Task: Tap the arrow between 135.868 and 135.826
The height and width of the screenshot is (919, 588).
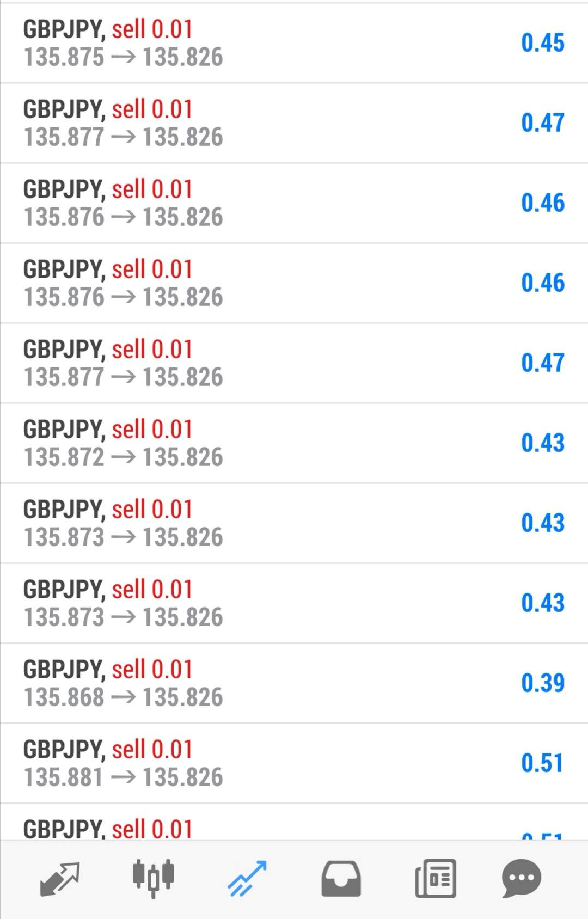Action: pos(123,697)
